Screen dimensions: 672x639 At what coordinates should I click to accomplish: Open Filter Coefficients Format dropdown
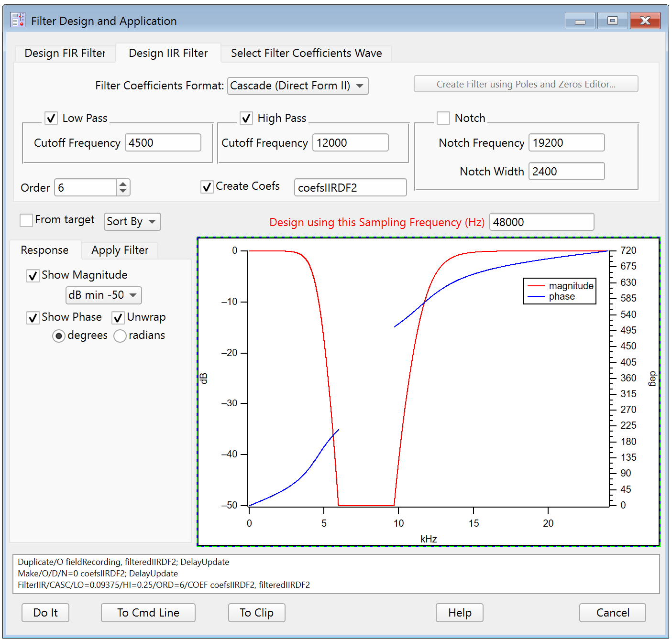[x=297, y=86]
